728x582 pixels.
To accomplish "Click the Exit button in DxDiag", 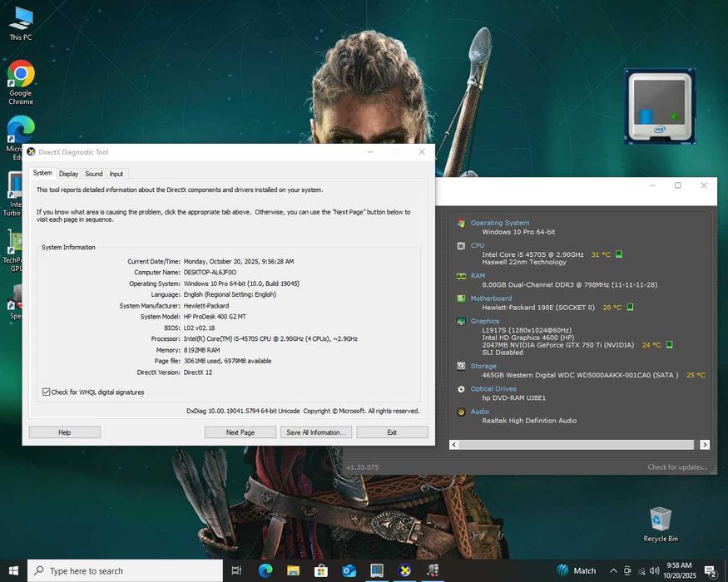I will [392, 432].
